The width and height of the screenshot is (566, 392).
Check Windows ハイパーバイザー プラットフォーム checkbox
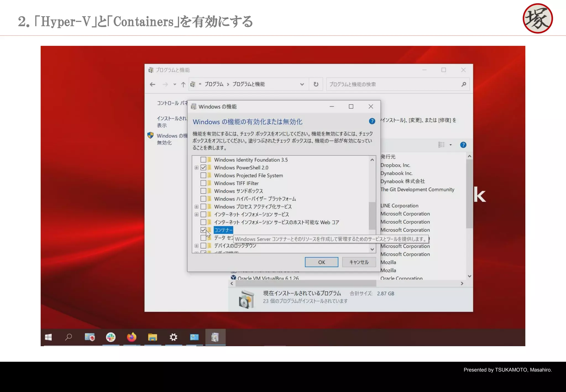[x=203, y=199]
